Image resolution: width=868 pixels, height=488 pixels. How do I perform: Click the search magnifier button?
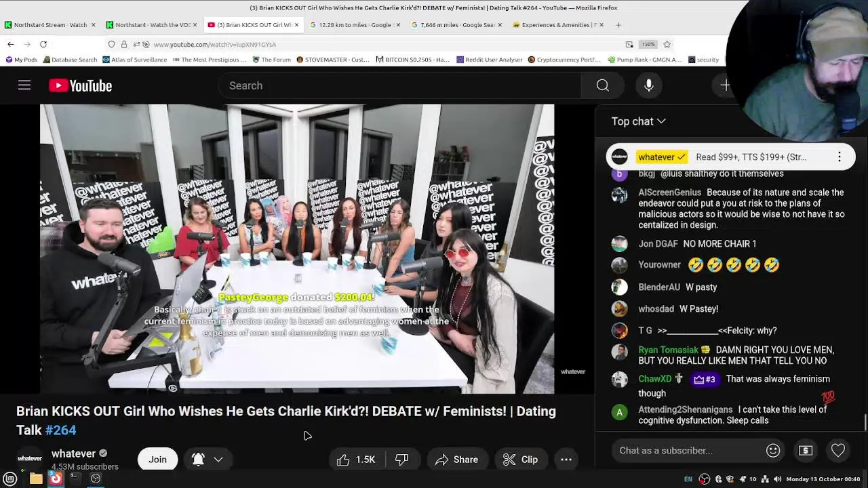(x=602, y=85)
